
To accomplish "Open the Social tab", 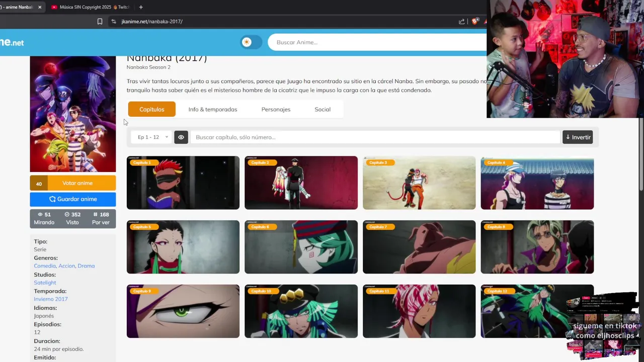I will [x=323, y=109].
